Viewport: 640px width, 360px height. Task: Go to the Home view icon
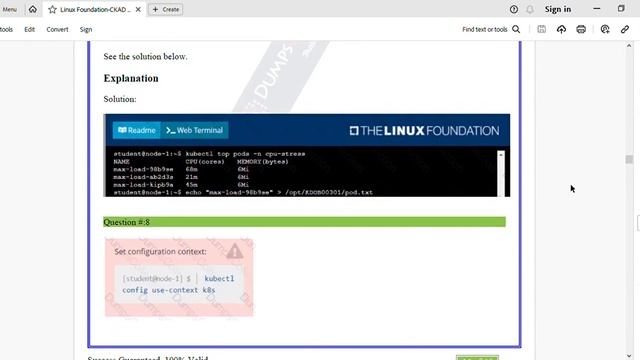33,9
